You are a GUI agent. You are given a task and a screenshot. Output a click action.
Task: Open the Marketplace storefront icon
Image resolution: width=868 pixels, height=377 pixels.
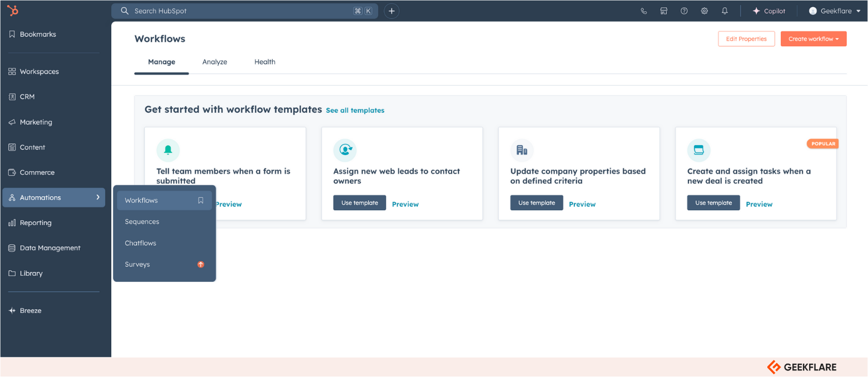[x=664, y=11]
